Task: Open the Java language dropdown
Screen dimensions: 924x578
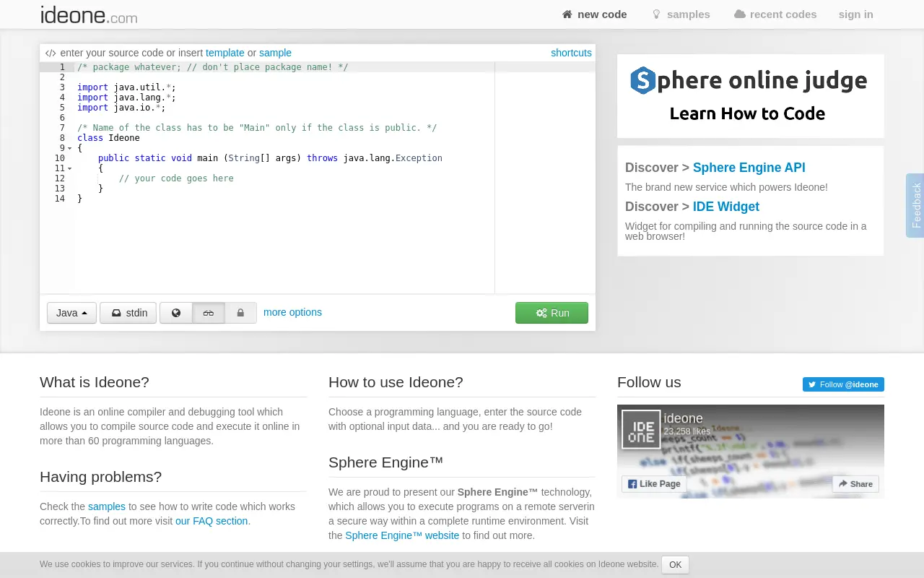Action: tap(71, 313)
